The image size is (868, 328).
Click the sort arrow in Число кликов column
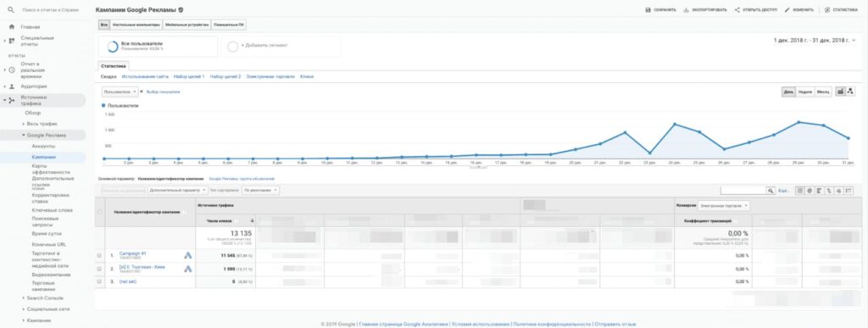(253, 220)
